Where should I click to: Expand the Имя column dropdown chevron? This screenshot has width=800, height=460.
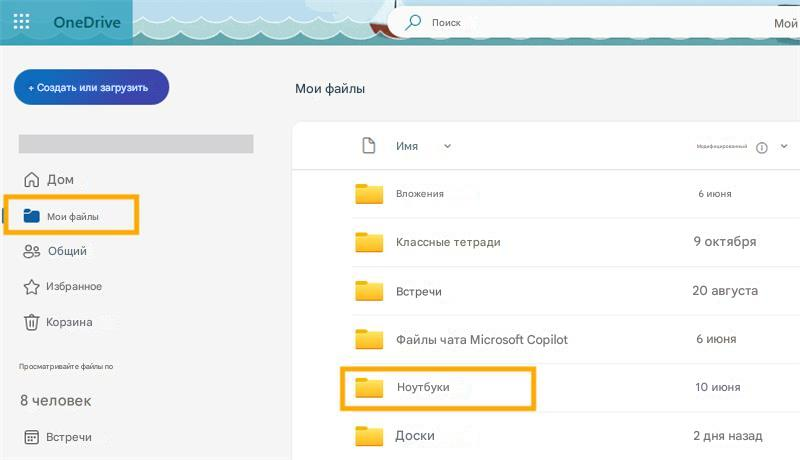point(447,146)
